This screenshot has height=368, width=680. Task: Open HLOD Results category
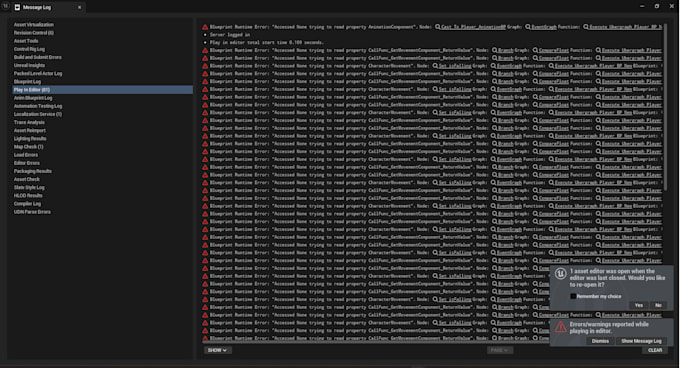tap(28, 195)
